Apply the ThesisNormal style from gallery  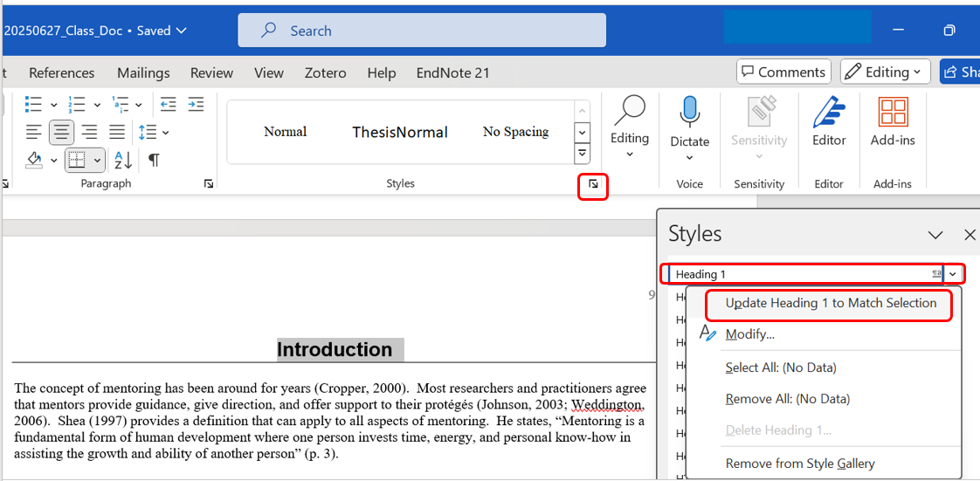[x=399, y=132]
